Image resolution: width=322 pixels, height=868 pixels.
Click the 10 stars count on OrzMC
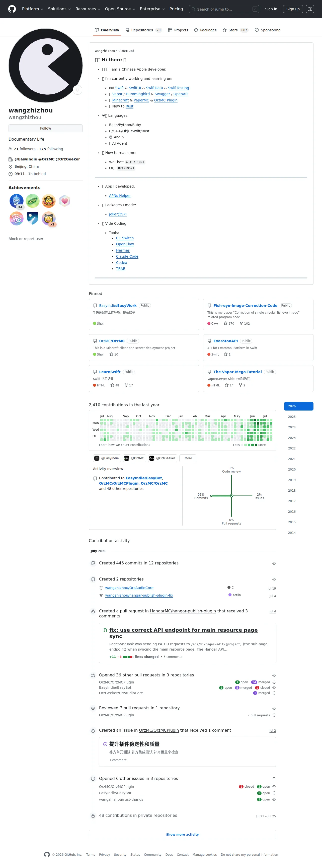coord(114,355)
